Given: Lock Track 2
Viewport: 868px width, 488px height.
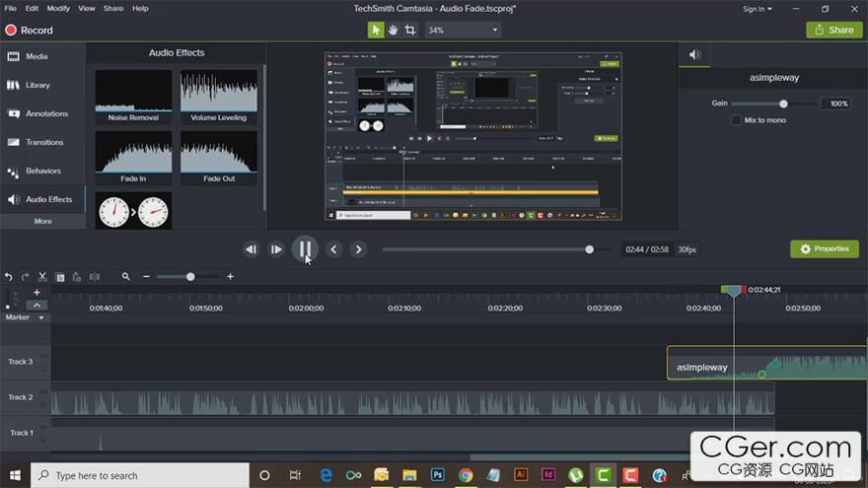Looking at the screenshot, I should (43, 404).
